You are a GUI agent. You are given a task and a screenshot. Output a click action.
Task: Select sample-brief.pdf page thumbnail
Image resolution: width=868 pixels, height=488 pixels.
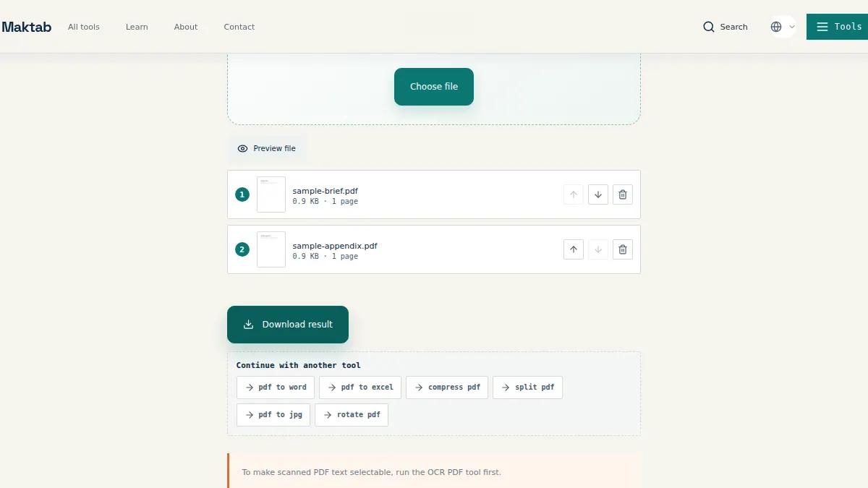[x=271, y=194]
